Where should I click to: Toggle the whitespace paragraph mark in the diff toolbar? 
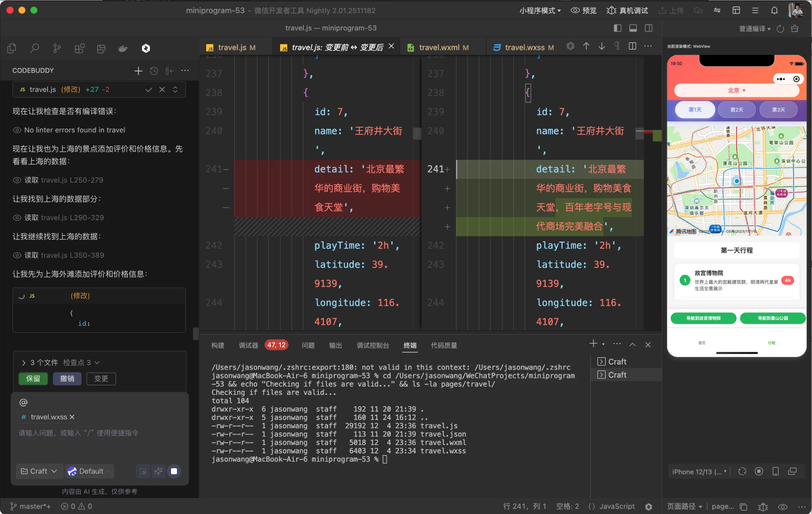[617, 46]
